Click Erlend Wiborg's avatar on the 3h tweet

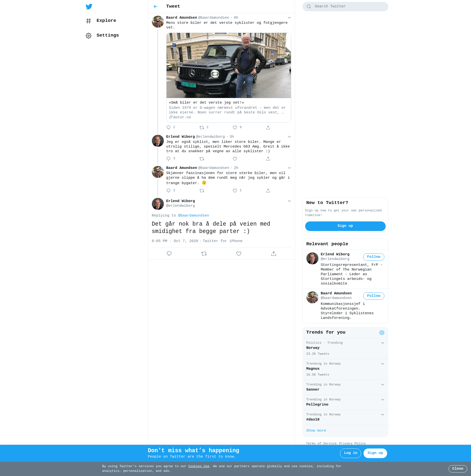(x=157, y=141)
